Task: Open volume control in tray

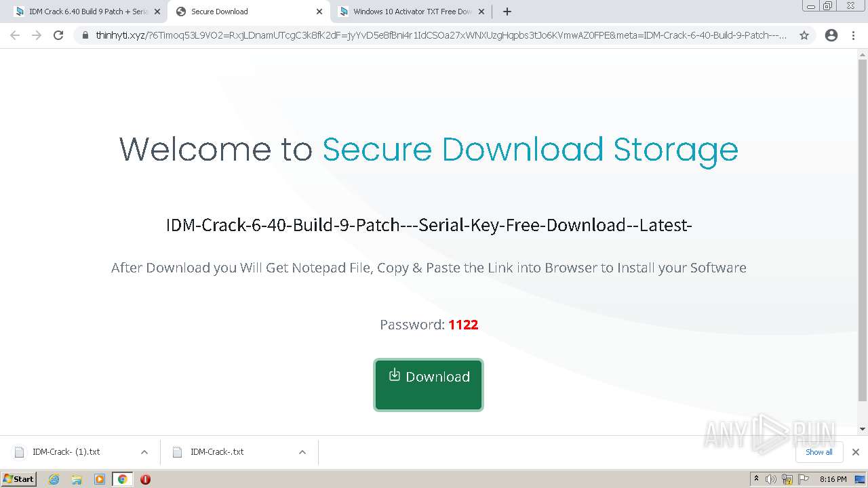Action: tap(771, 479)
